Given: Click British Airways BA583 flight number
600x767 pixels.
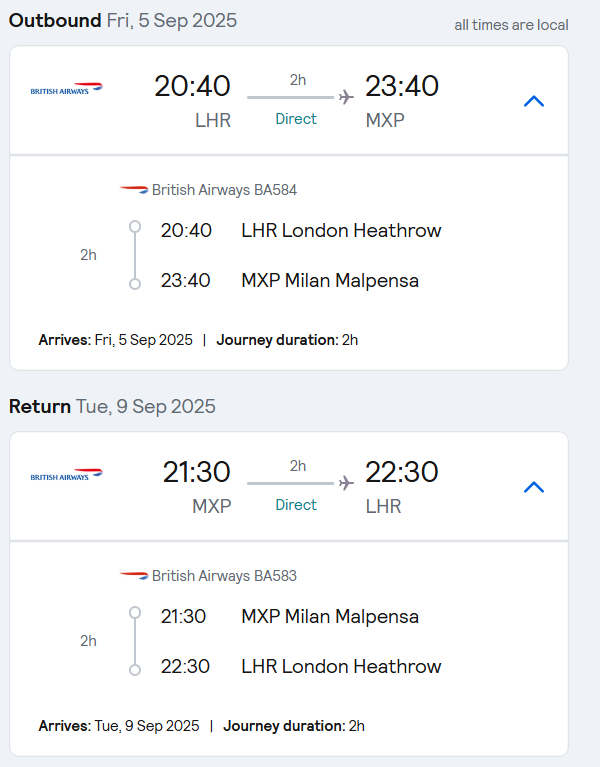Looking at the screenshot, I should (224, 576).
